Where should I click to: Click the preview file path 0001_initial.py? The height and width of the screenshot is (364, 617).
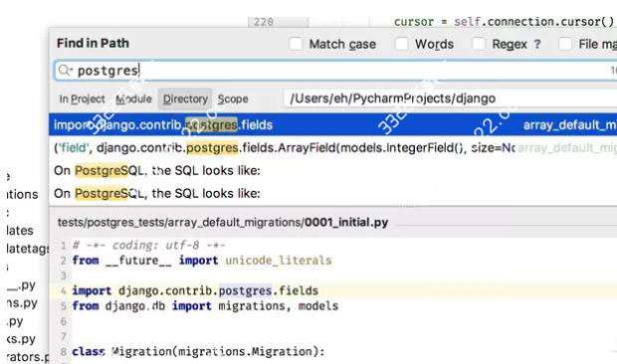point(223,223)
